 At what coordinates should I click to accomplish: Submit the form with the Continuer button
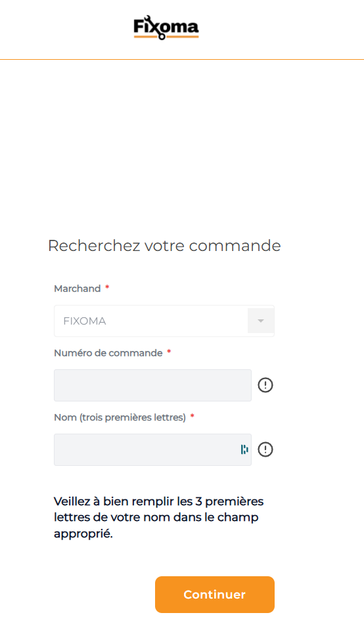[215, 595]
